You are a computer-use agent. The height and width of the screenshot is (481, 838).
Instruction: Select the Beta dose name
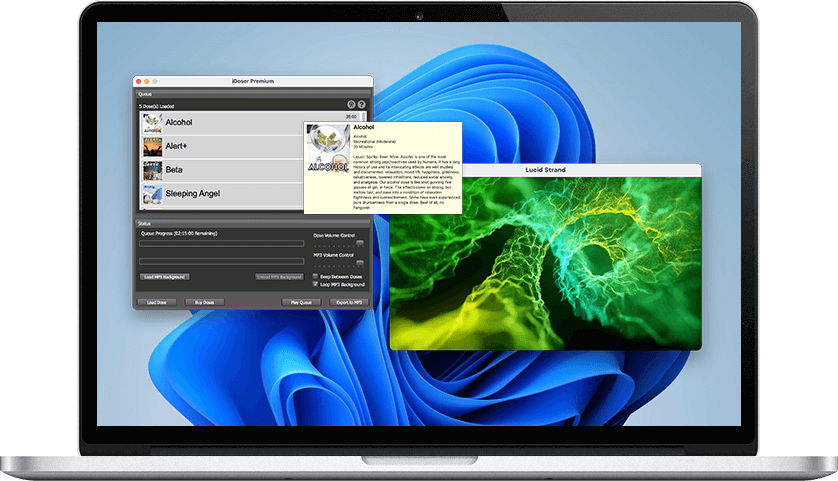click(174, 169)
